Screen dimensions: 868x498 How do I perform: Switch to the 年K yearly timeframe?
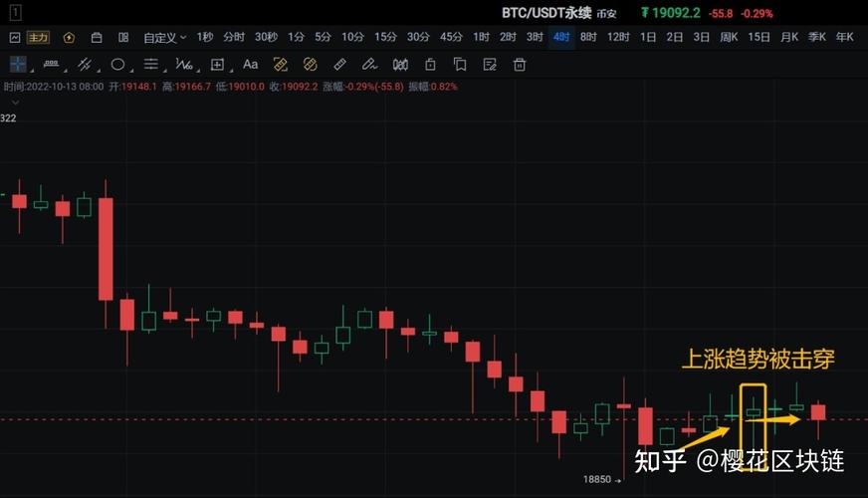point(845,37)
